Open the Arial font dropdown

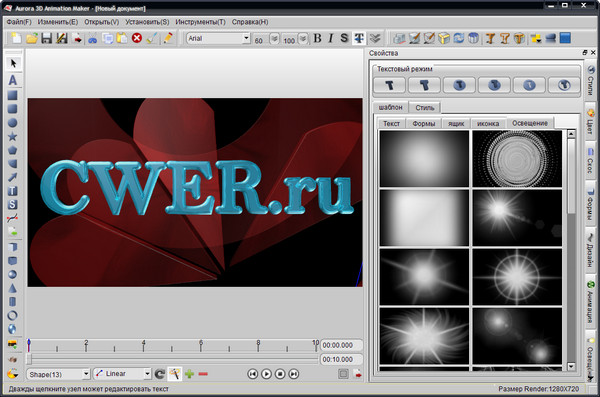[246, 38]
